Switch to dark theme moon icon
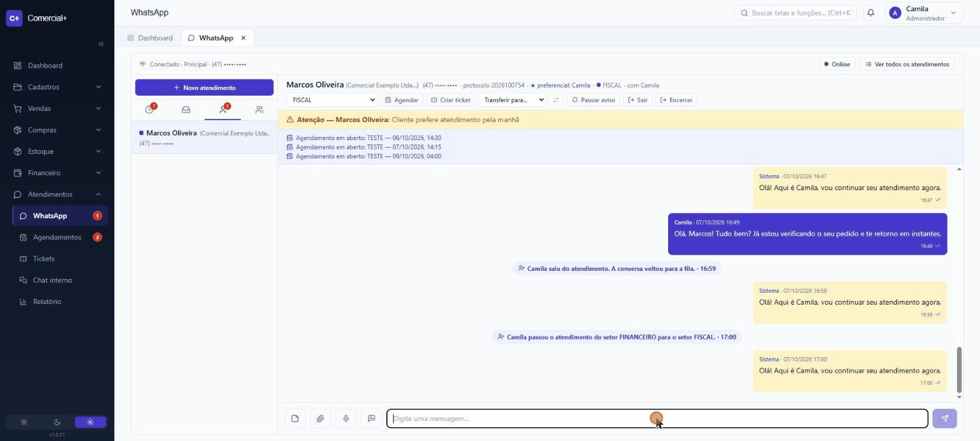 (x=57, y=422)
